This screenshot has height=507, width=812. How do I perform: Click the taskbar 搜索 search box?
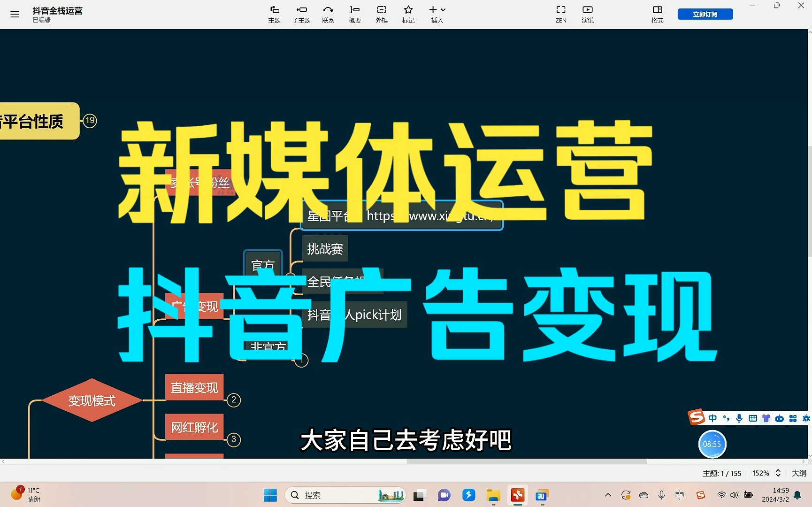345,495
